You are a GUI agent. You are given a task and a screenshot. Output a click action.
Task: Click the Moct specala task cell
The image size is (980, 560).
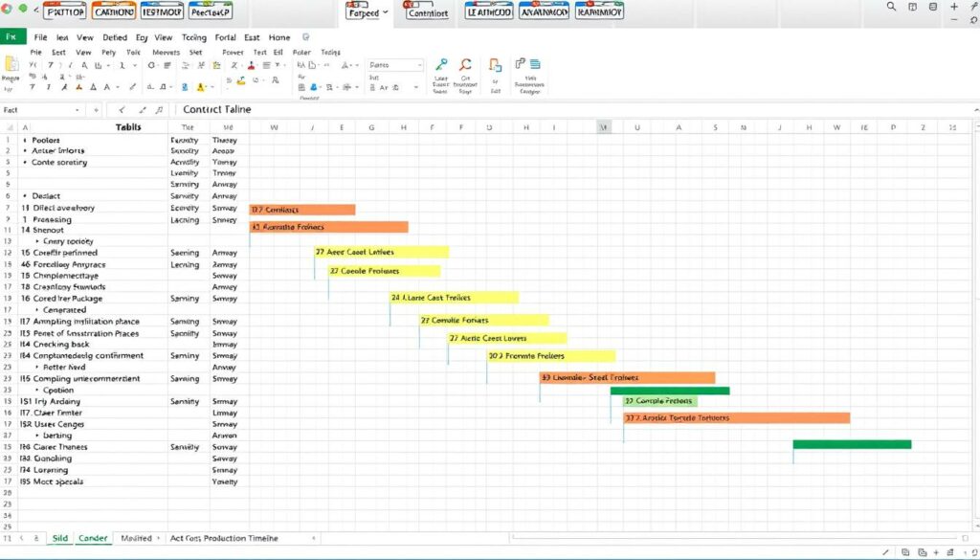(x=93, y=482)
